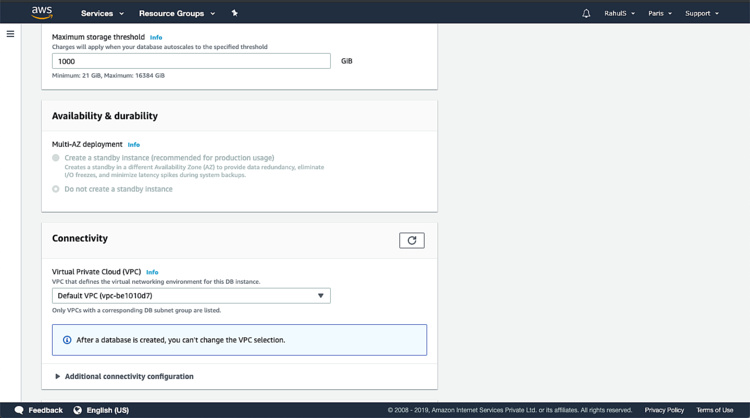Open the Support menu
The width and height of the screenshot is (750, 418).
(701, 13)
